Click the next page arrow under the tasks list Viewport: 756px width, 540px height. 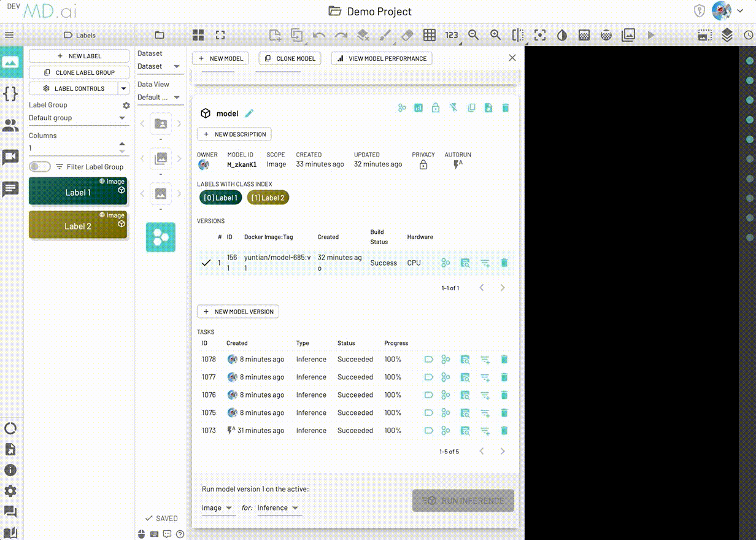tap(503, 450)
